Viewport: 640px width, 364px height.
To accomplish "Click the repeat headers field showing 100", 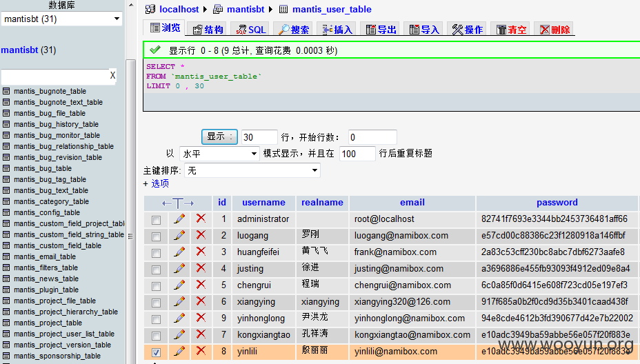I will (357, 154).
